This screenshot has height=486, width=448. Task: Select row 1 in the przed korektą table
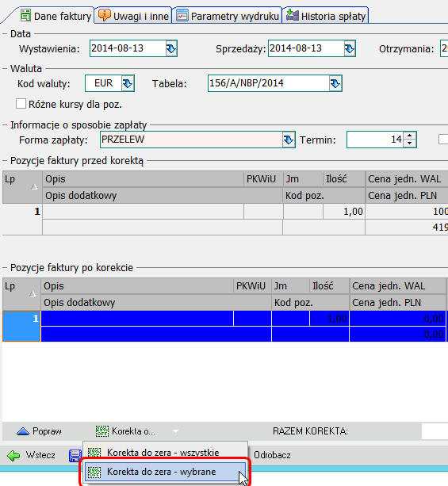[224, 220]
